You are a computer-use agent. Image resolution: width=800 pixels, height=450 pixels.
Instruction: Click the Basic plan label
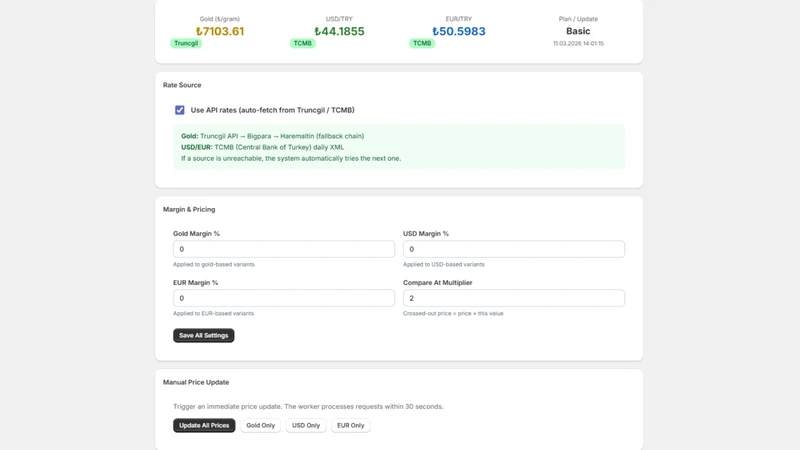pyautogui.click(x=578, y=31)
